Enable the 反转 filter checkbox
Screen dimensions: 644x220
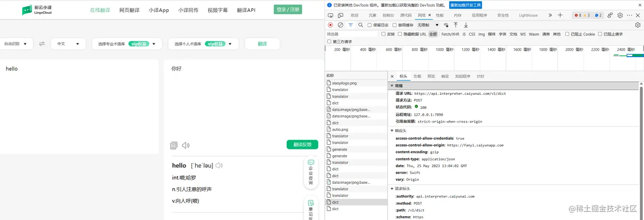tap(383, 34)
